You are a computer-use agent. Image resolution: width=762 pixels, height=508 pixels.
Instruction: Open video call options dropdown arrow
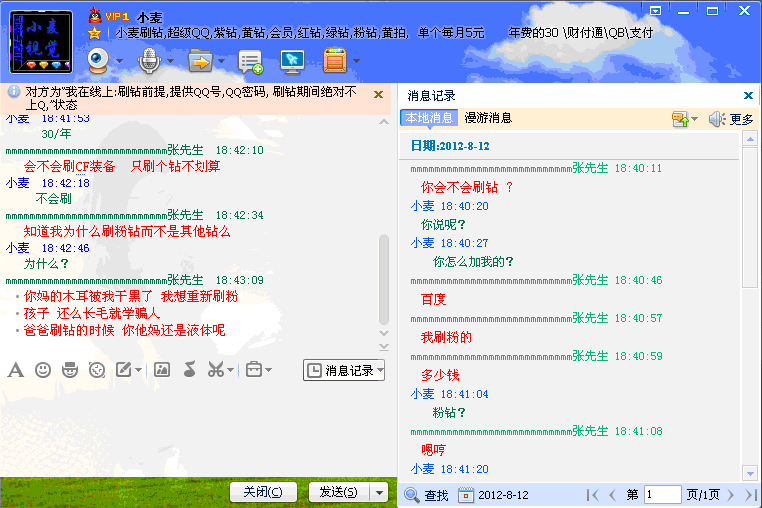click(119, 61)
